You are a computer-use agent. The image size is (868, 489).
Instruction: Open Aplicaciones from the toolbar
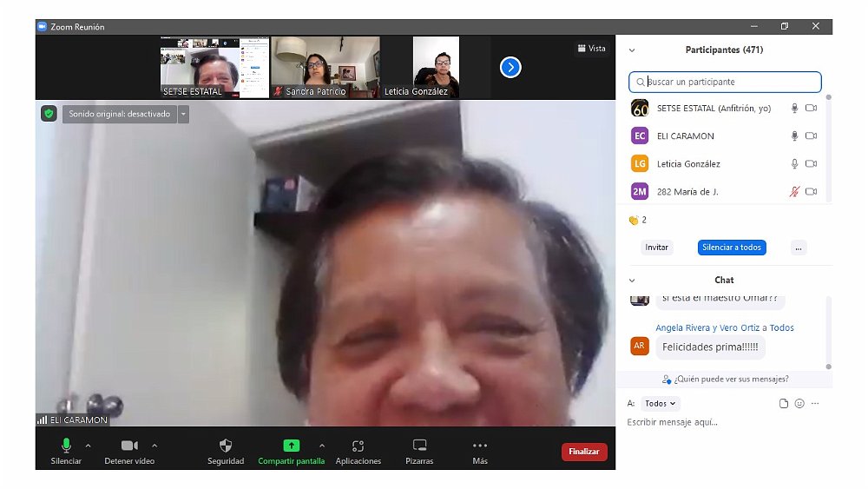358,446
